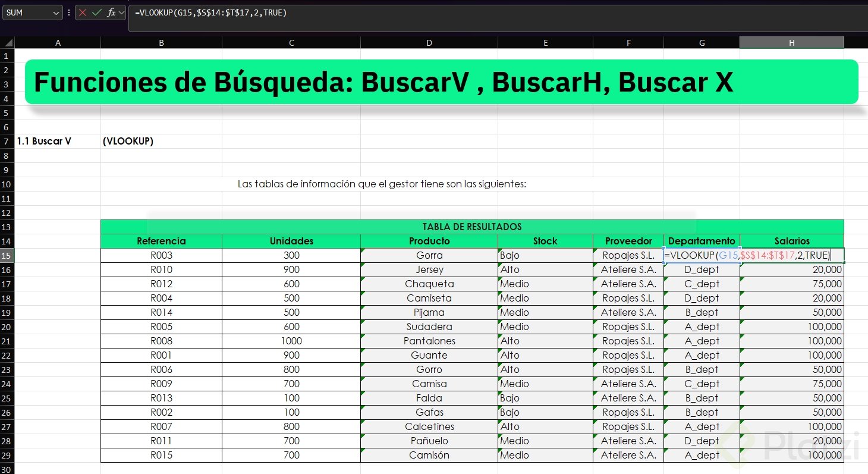Select column F header
This screenshot has height=474, width=868.
pyautogui.click(x=628, y=43)
